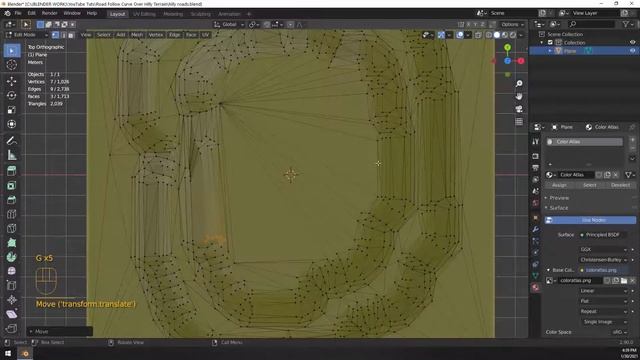
Task: Click the viewport zoom magnifier icon
Action: coord(519,83)
